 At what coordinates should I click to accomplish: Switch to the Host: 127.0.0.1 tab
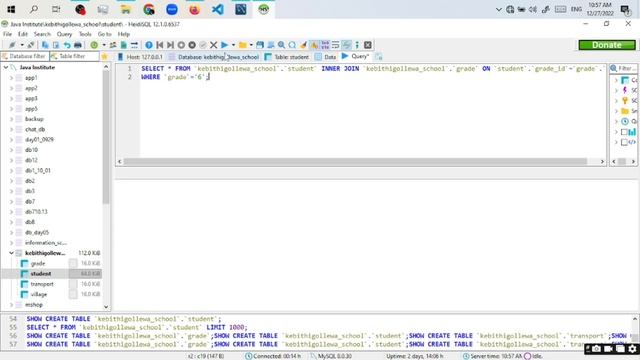[x=140, y=57]
